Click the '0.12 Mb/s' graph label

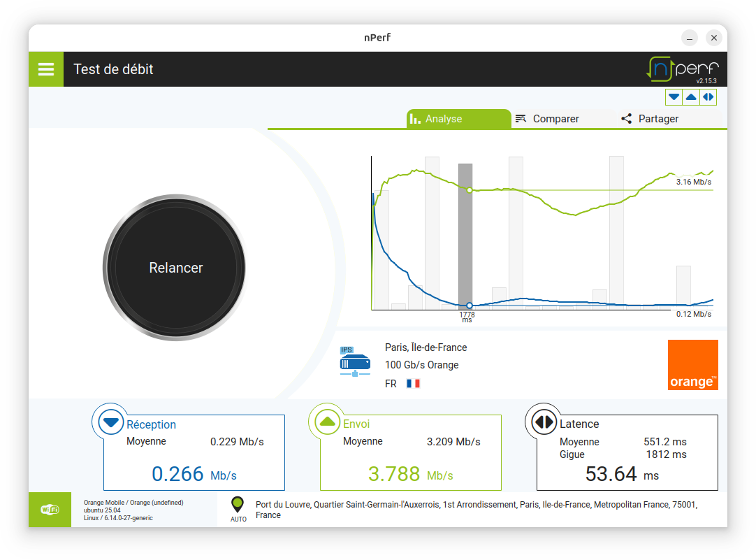pos(693,314)
